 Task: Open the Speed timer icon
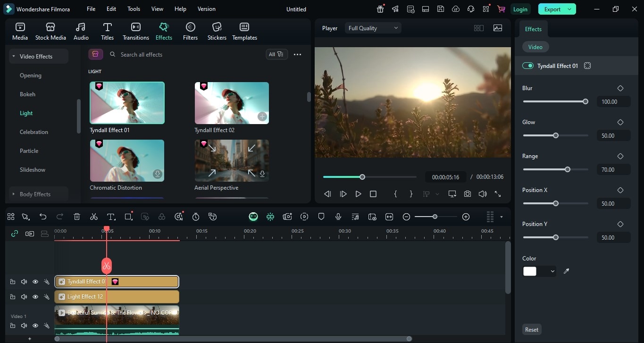196,217
